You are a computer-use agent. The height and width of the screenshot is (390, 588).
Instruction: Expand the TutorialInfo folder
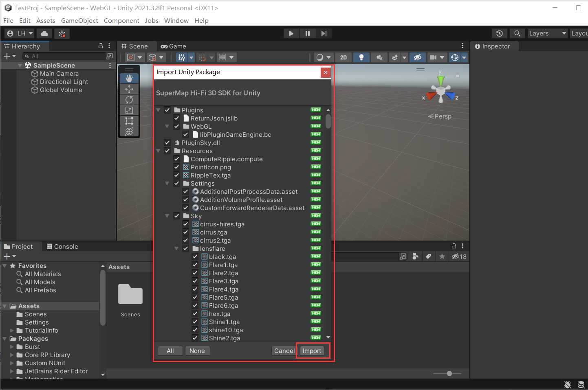pos(12,331)
